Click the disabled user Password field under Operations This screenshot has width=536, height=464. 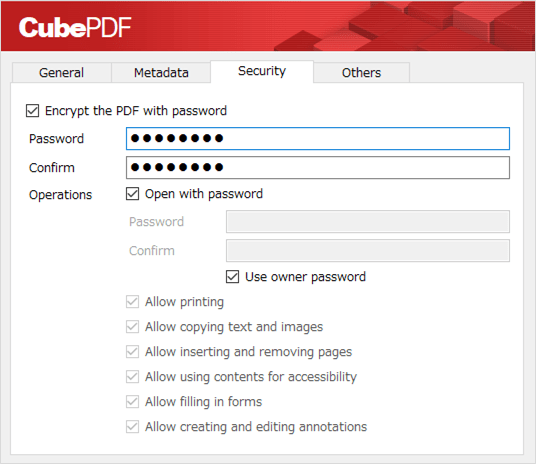click(368, 222)
